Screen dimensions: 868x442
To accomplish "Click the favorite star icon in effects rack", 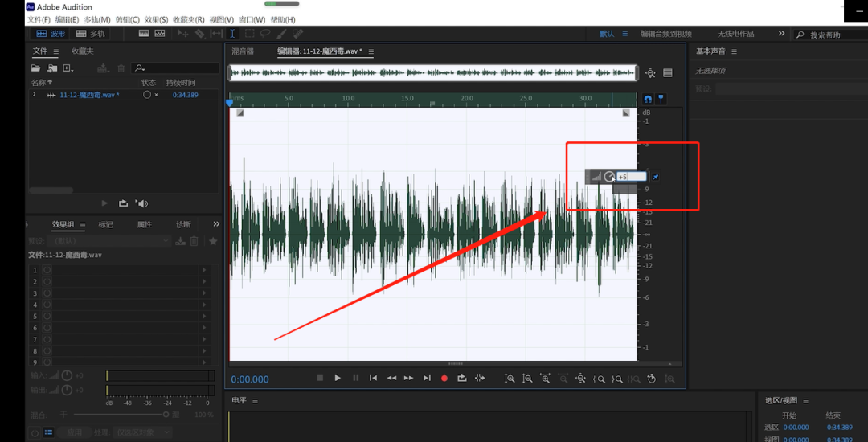I will [212, 241].
